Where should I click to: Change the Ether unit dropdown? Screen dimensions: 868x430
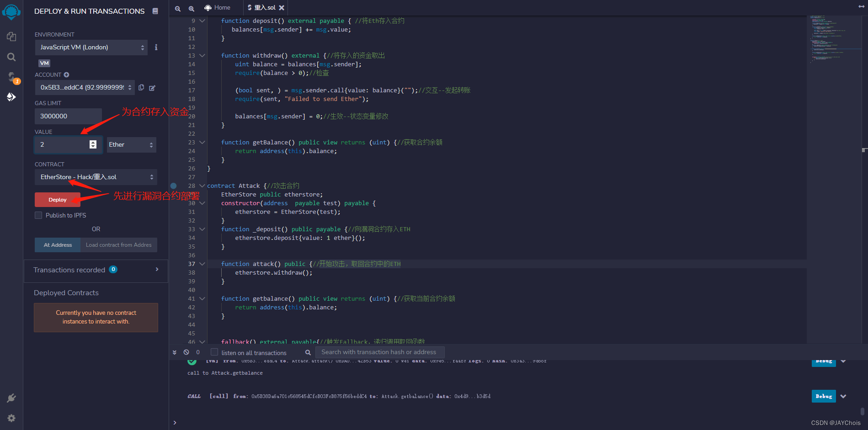131,145
